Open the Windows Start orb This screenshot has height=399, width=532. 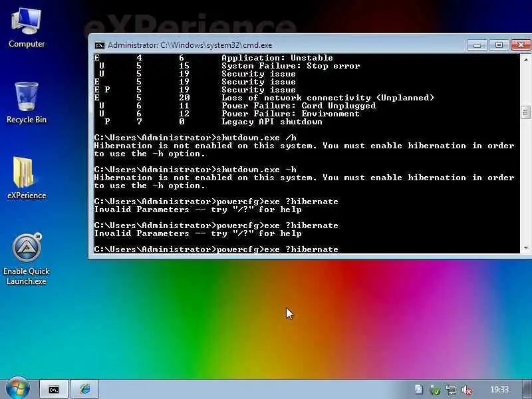click(18, 388)
